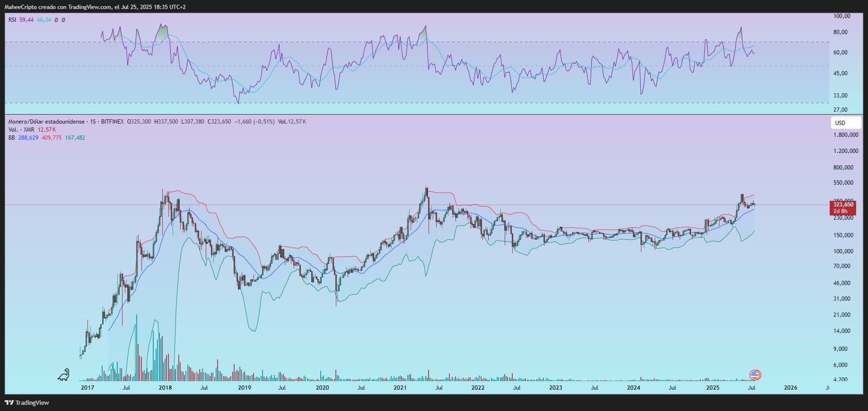Click the 2018 label on time axis
This screenshot has height=411, width=868.
click(x=166, y=388)
